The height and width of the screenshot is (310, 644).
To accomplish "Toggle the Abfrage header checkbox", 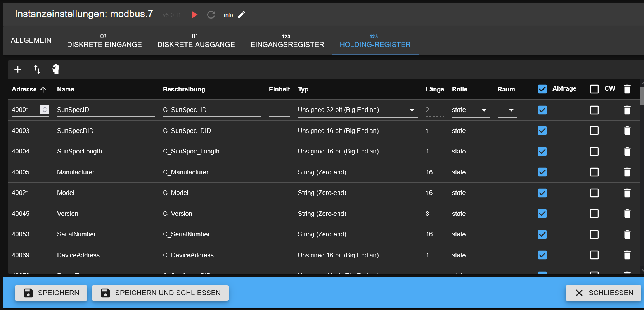I will tap(542, 89).
